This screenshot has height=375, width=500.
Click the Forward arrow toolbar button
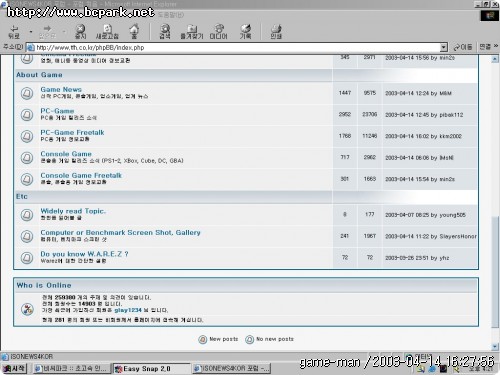tap(48, 32)
